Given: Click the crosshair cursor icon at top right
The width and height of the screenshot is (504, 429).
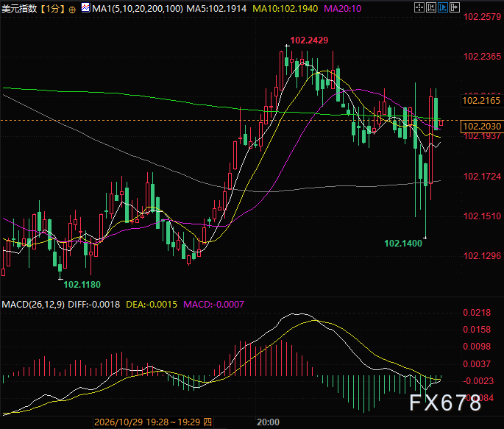Looking at the screenshot, I should [419, 7].
